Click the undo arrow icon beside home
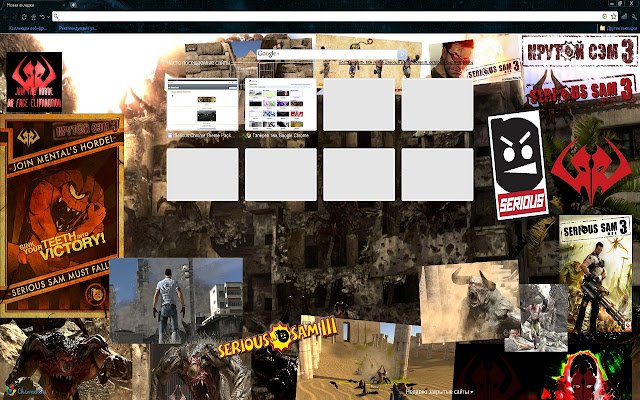This screenshot has height=400, width=640. pos(42,17)
